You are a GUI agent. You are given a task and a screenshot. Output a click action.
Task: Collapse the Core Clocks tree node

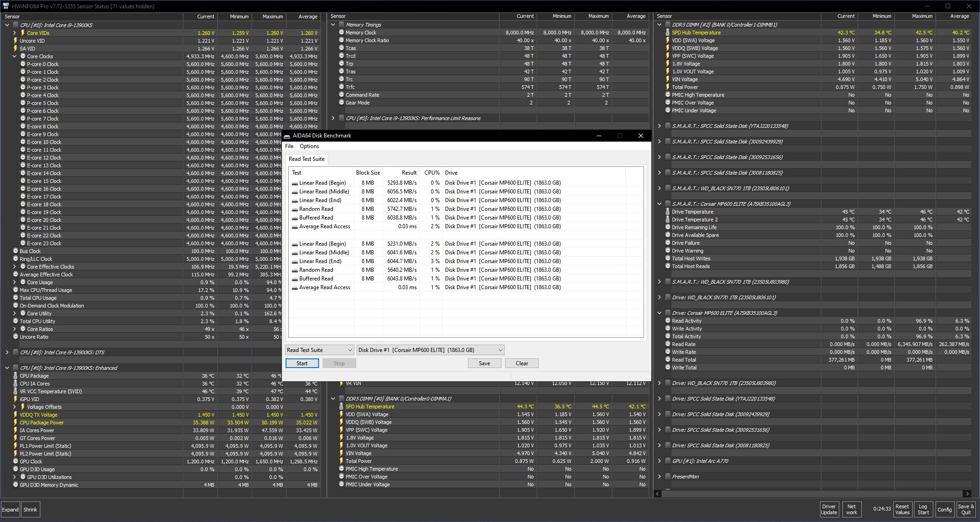point(15,56)
